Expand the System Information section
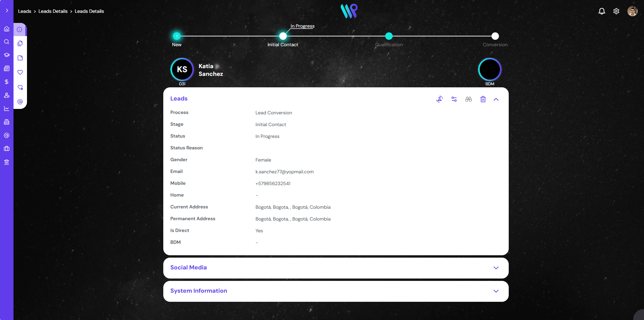Viewport: 644px width, 320px height. click(x=496, y=291)
